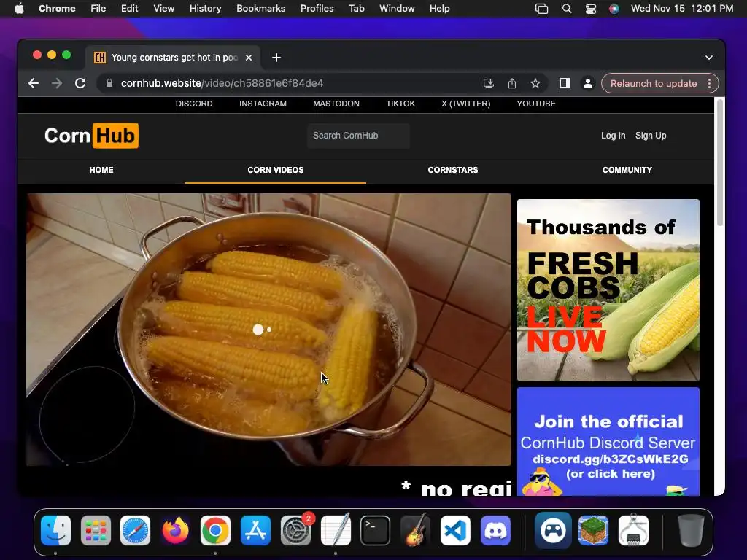Viewport: 747px width, 560px height.
Task: Launch GarageBand from the dock
Action: point(415,531)
